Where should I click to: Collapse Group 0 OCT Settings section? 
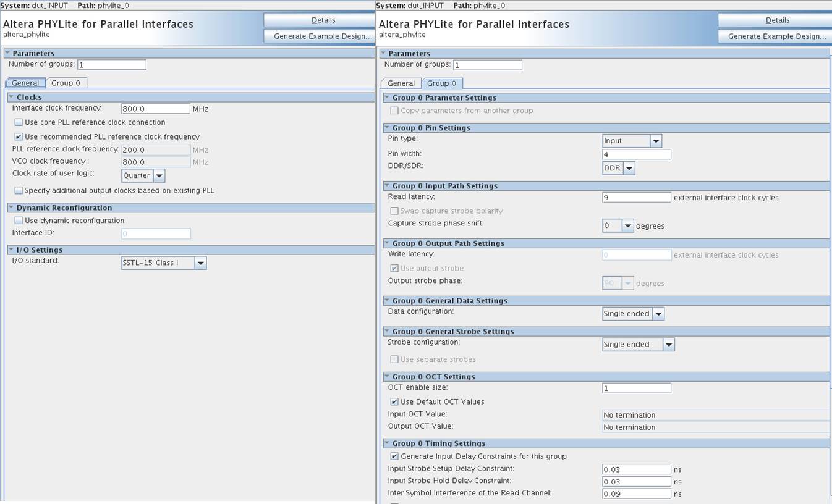pyautogui.click(x=387, y=377)
